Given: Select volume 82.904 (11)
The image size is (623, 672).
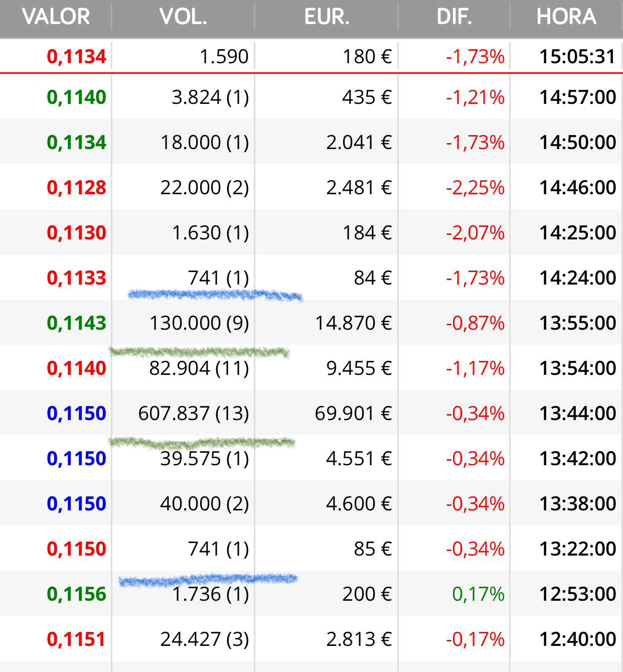Looking at the screenshot, I should [199, 368].
